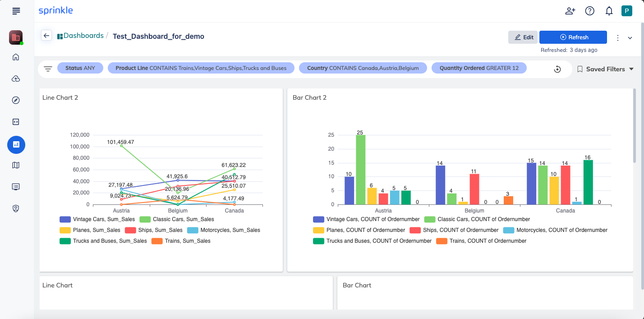Click the invite user icon

pyautogui.click(x=570, y=11)
